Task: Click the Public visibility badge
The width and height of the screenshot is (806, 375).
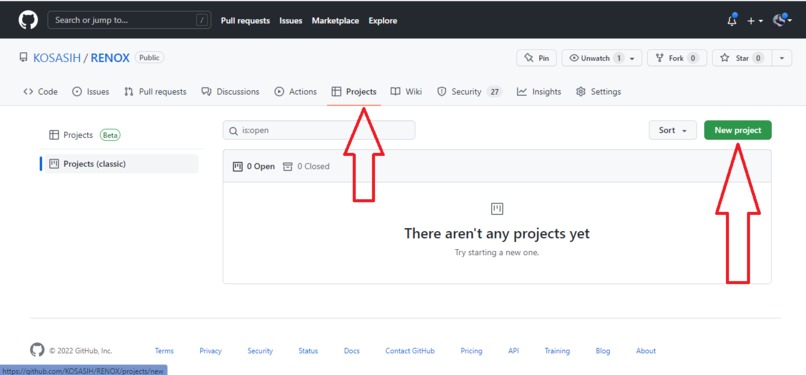Action: point(149,58)
